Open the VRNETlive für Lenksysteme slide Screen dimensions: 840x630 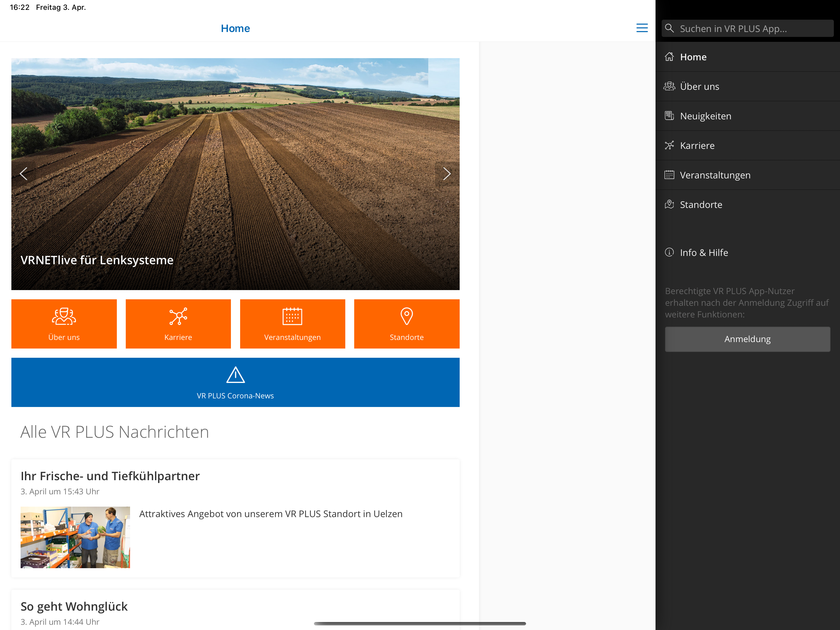point(236,174)
